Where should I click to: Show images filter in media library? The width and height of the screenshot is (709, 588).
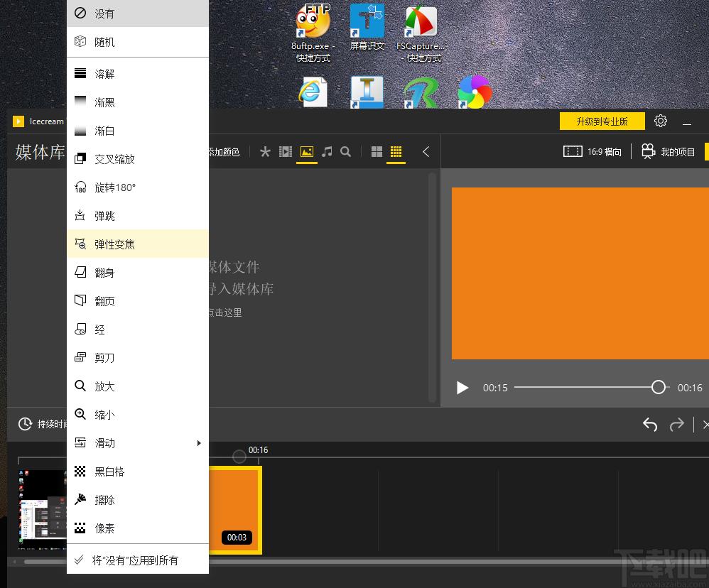307,152
